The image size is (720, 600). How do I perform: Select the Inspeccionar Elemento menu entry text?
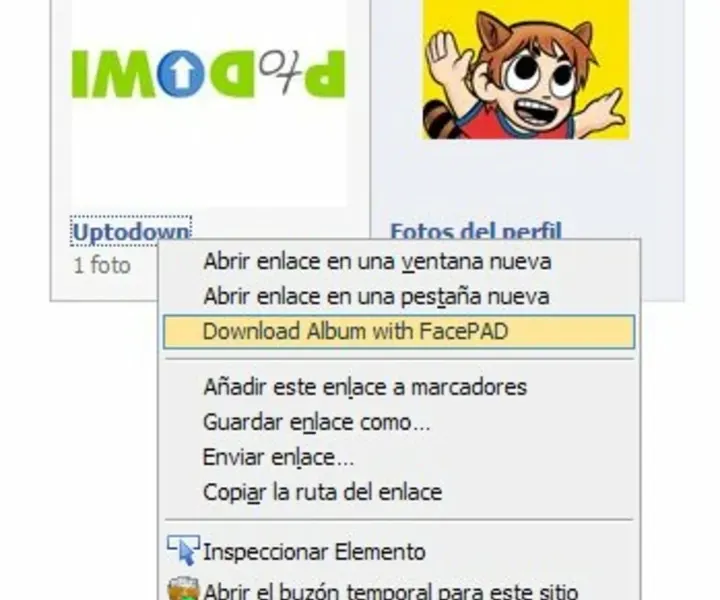pos(314,552)
